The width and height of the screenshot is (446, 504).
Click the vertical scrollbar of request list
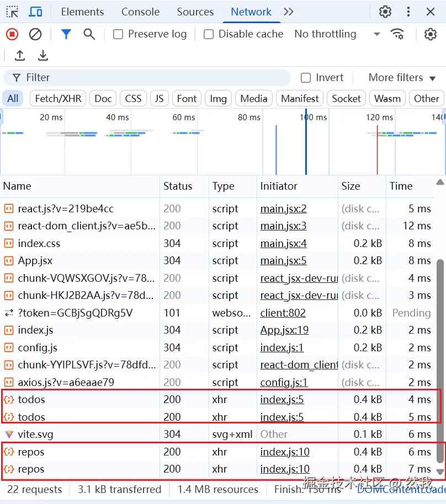pos(440,360)
